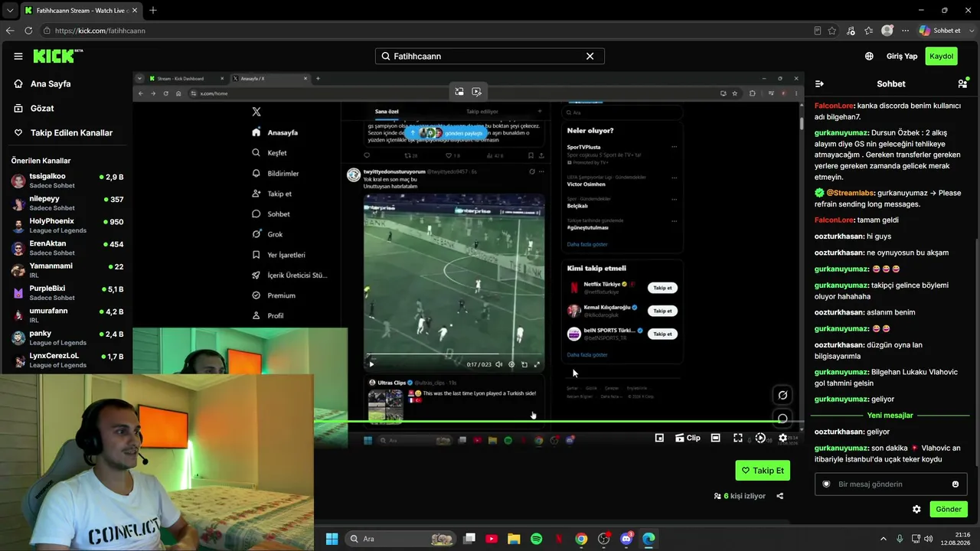This screenshot has width=980, height=551.
Task: Open the language globe selector
Action: point(869,56)
